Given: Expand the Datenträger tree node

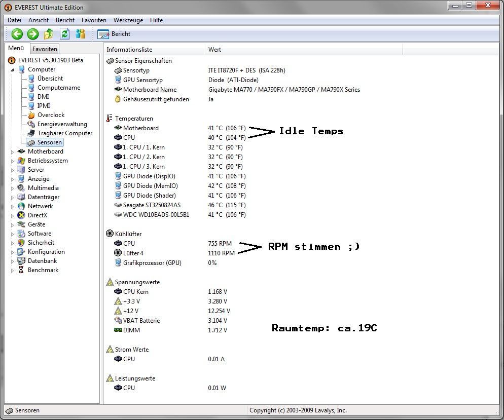Looking at the screenshot, I should click(12, 198).
